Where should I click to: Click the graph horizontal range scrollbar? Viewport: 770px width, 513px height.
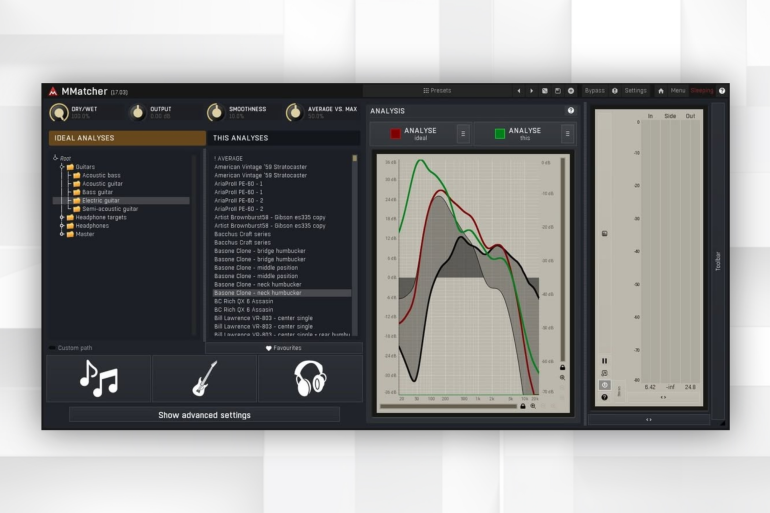[x=448, y=406]
